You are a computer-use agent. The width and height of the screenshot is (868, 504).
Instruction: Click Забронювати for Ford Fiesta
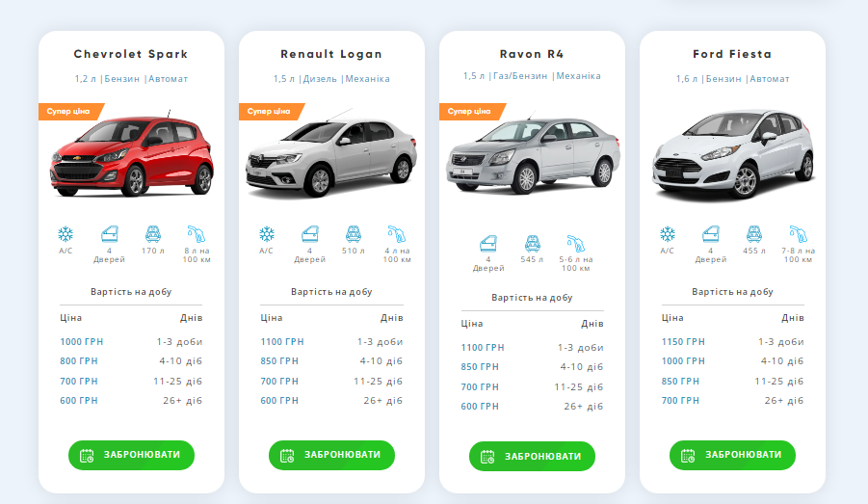point(732,455)
